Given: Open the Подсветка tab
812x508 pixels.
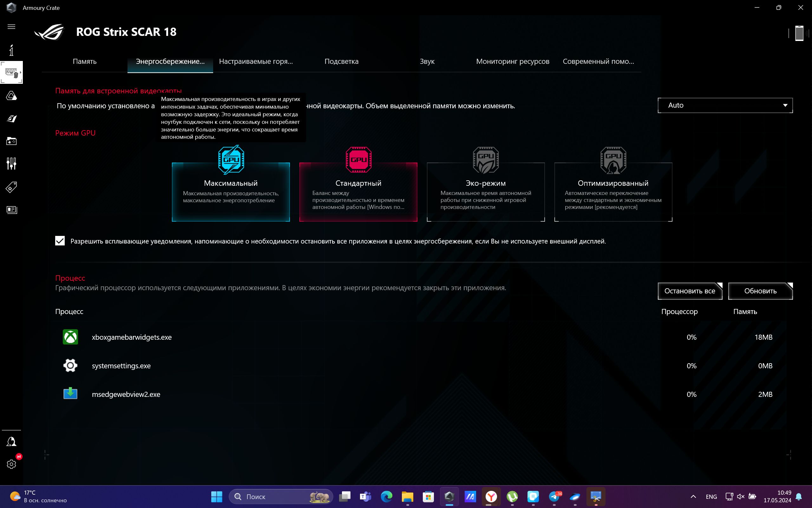Looking at the screenshot, I should (x=342, y=62).
